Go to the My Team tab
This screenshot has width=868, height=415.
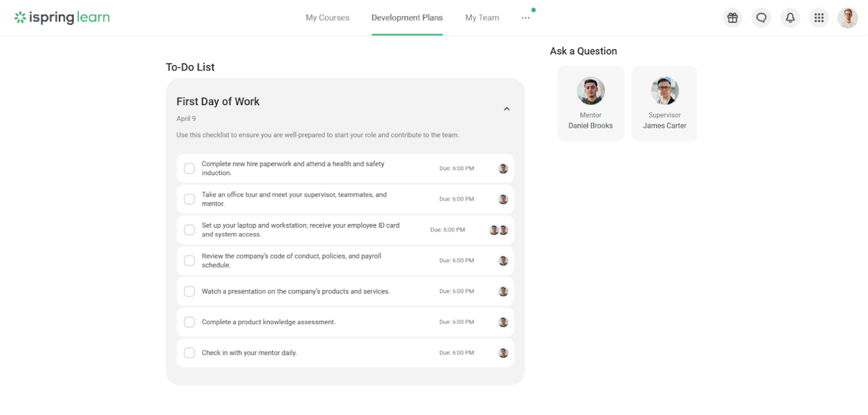482,18
